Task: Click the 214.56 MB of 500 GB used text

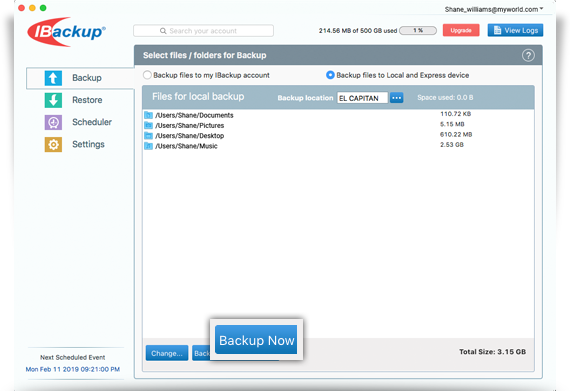Action: tap(358, 31)
